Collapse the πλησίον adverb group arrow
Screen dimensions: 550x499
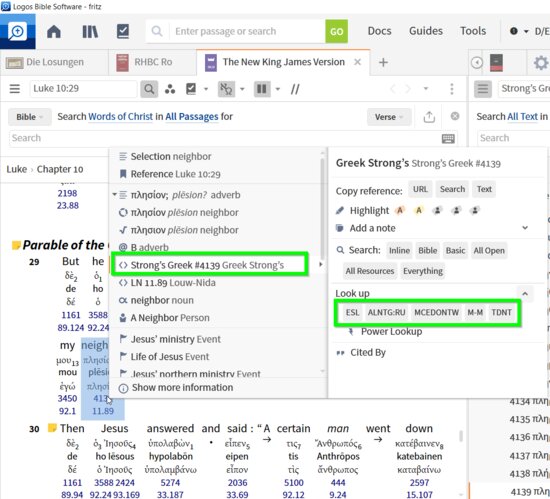(x=114, y=194)
